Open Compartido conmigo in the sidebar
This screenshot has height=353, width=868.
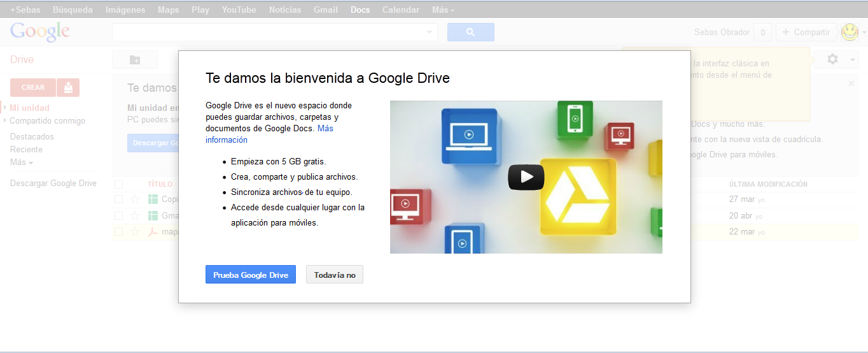coord(47,120)
